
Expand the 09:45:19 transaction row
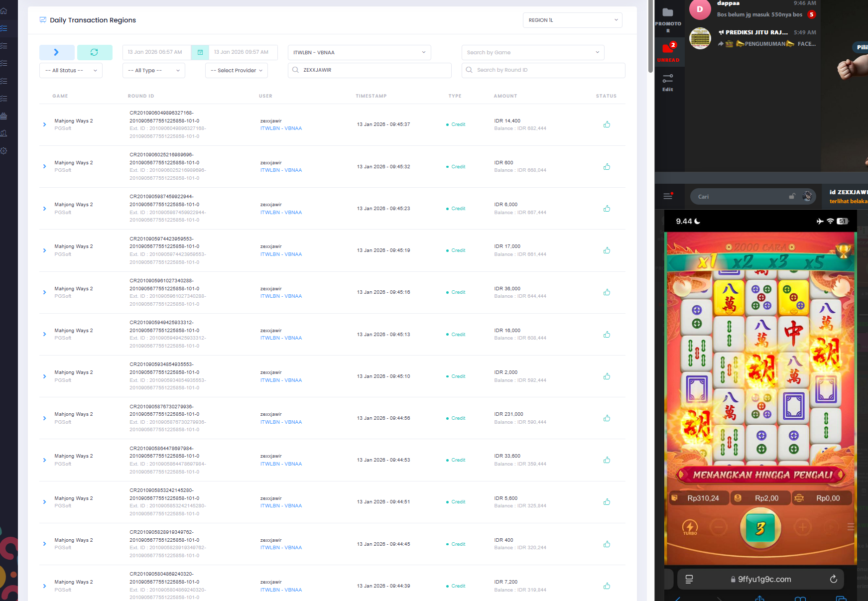[44, 250]
